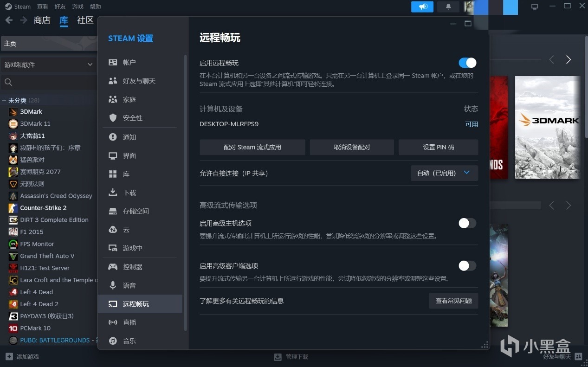Open 好友与聊天 settings section

point(140,81)
